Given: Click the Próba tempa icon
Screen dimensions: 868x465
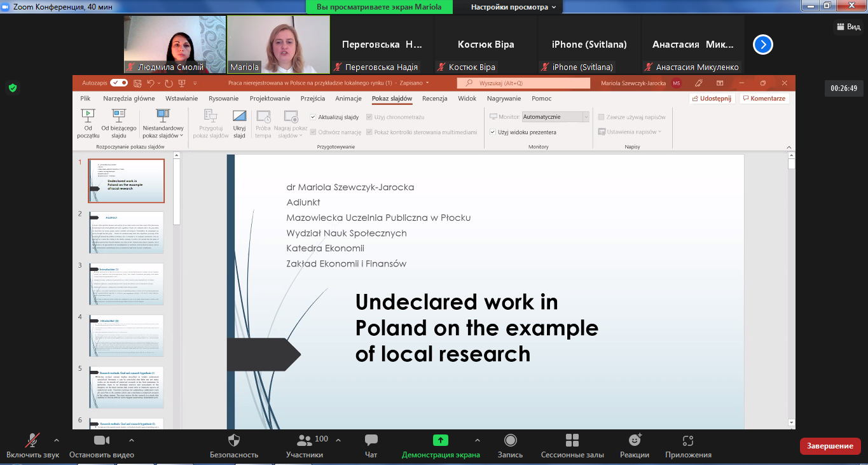Looking at the screenshot, I should click(263, 116).
